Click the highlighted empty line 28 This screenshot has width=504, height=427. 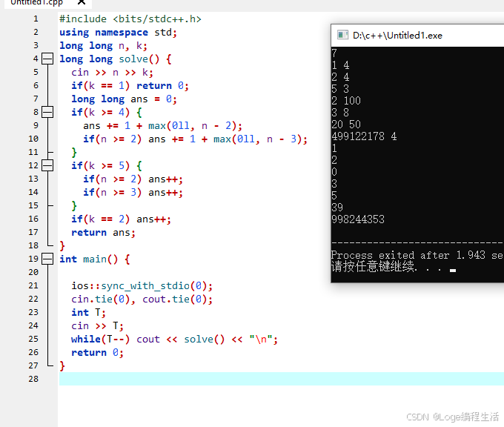coord(281,379)
